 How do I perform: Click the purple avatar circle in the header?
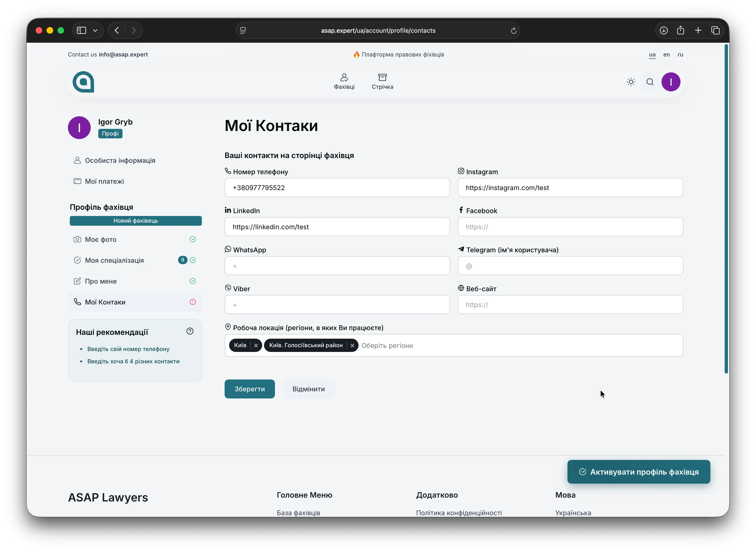(x=671, y=82)
